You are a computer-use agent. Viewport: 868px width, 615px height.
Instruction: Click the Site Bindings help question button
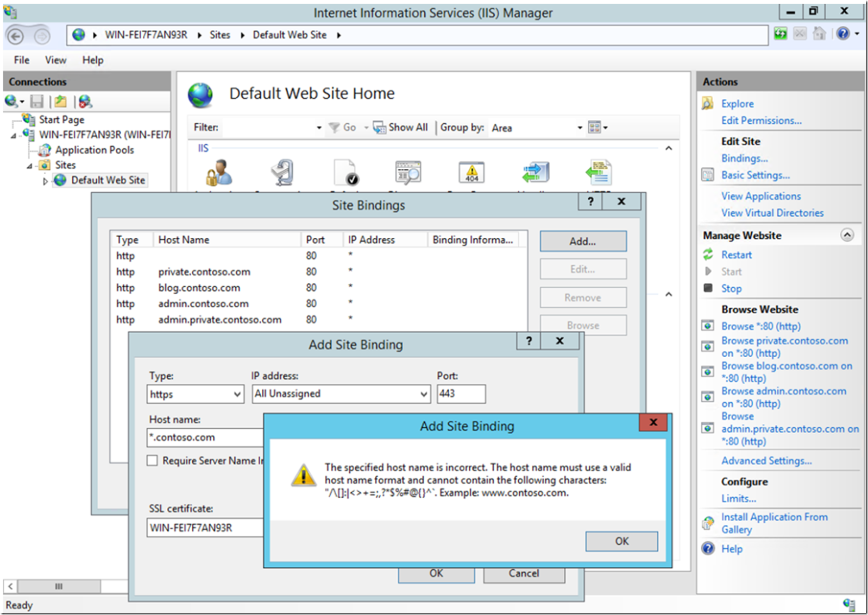[590, 201]
